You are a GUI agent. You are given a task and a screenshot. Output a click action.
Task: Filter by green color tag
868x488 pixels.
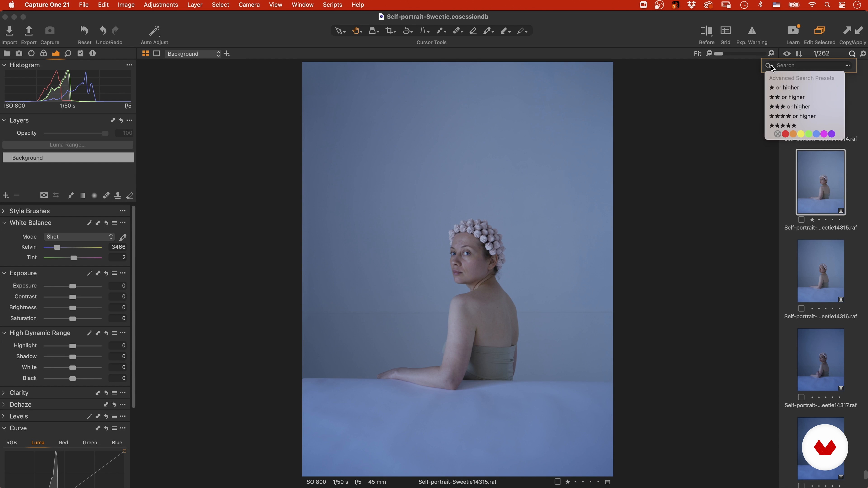(x=808, y=134)
